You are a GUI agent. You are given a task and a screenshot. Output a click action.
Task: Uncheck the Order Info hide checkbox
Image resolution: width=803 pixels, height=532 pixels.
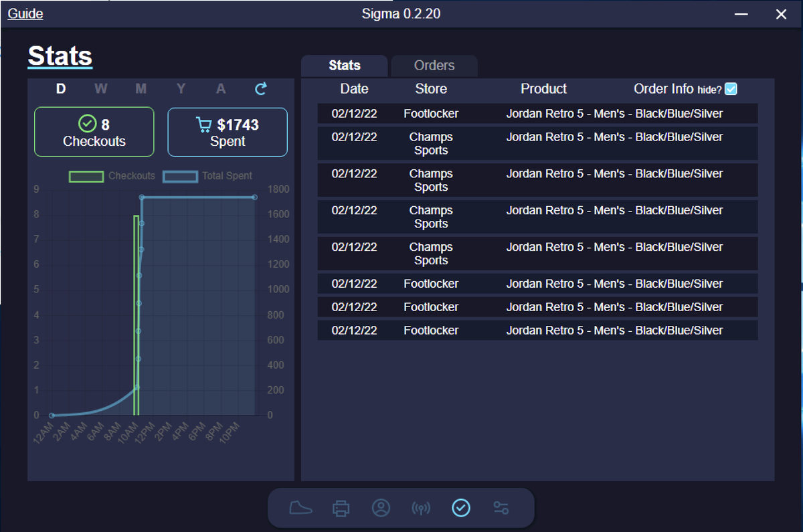731,88
